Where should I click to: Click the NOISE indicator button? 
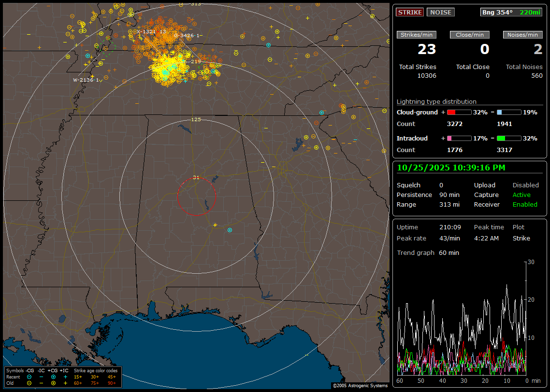click(x=440, y=13)
